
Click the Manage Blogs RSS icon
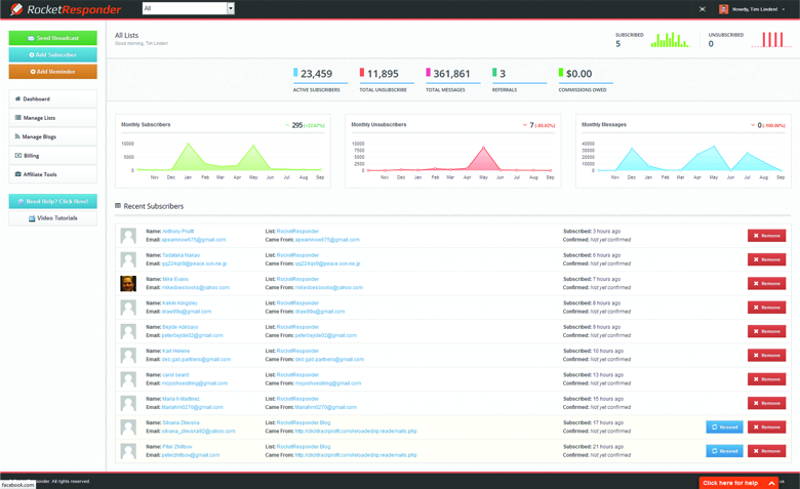coord(17,136)
